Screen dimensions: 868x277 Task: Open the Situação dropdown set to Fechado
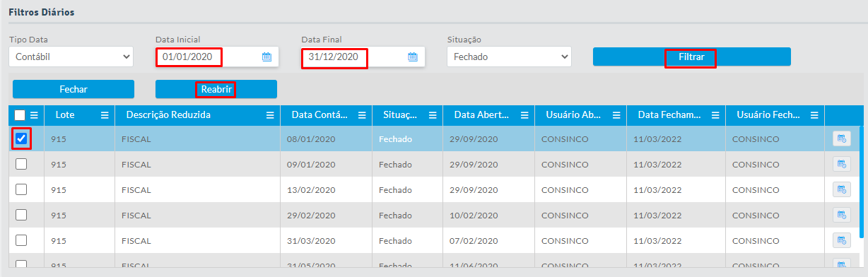coord(509,57)
